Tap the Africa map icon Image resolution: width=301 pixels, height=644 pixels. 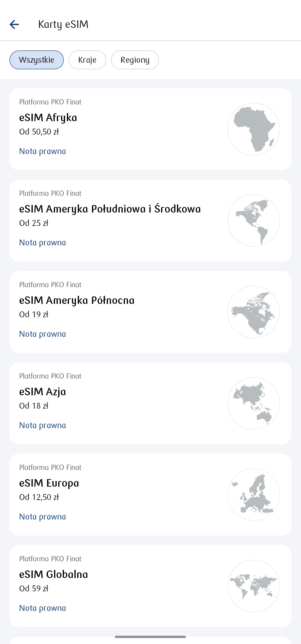(x=253, y=129)
